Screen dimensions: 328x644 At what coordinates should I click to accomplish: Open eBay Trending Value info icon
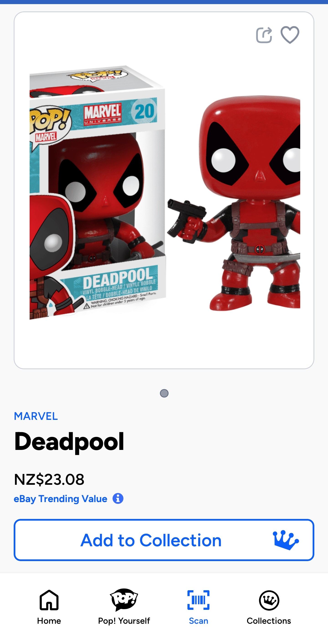[x=118, y=498]
